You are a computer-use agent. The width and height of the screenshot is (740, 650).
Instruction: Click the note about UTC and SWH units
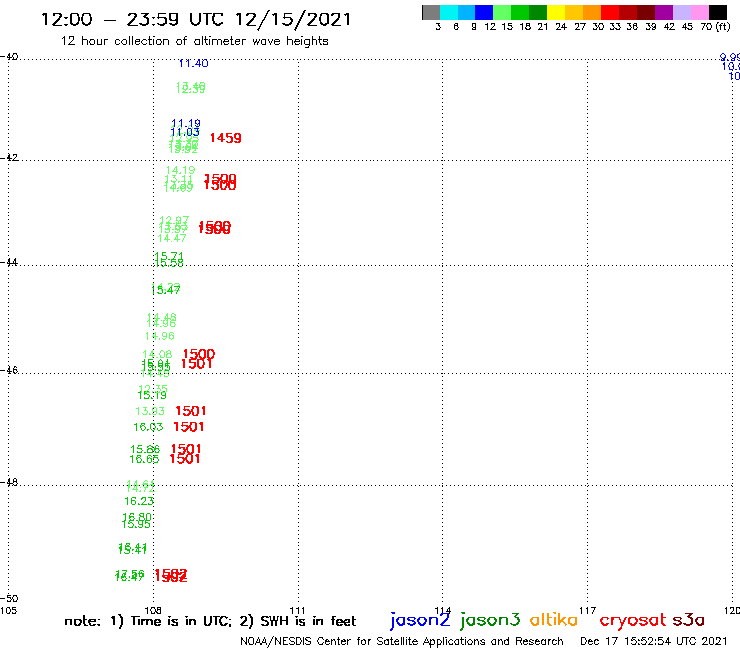210,621
